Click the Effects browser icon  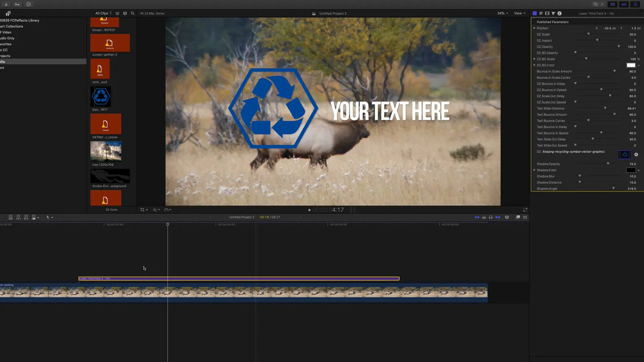[518, 217]
